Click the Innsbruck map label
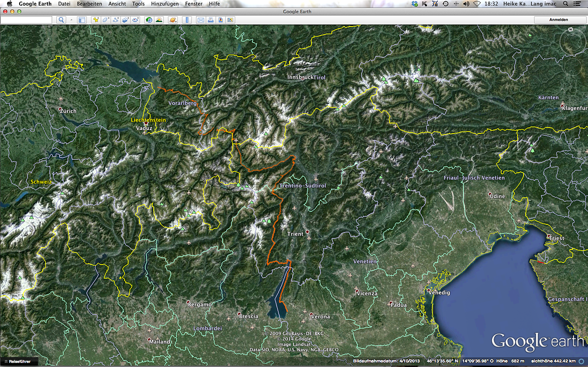The image size is (588, 367). 300,77
